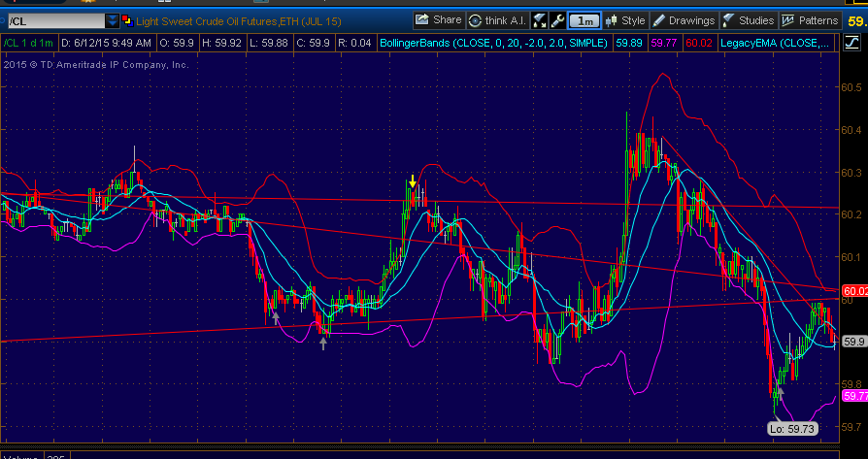The image size is (868, 459).
Task: Open the Patterns menu
Action: point(810,20)
